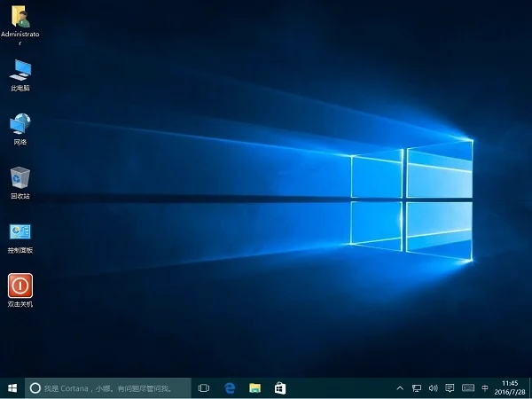
Task: Select the 控制面板 Control Panel icon
Action: point(20,232)
